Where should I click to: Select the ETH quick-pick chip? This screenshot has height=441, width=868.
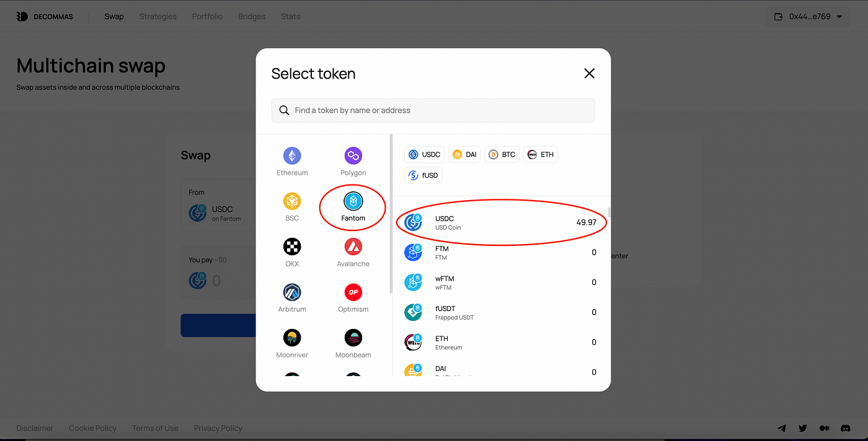point(540,154)
